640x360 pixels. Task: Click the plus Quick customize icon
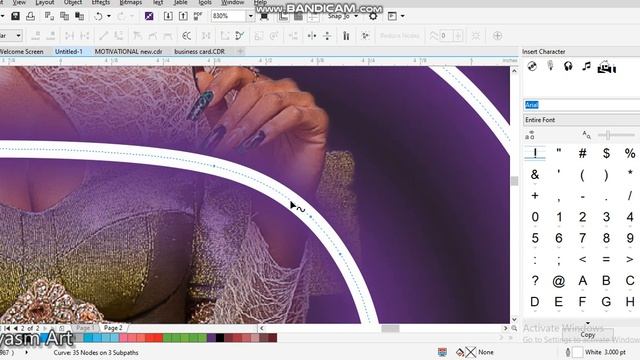[497, 36]
